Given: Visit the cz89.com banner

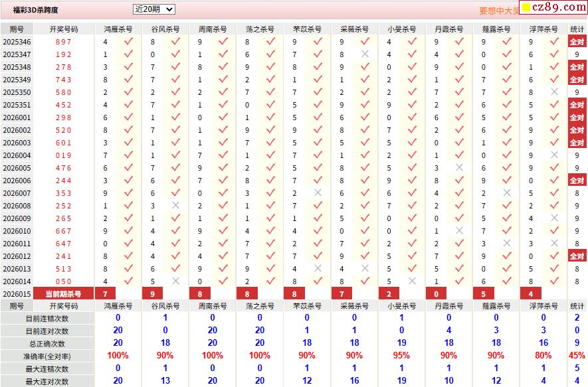Looking at the screenshot, I should (x=553, y=7).
